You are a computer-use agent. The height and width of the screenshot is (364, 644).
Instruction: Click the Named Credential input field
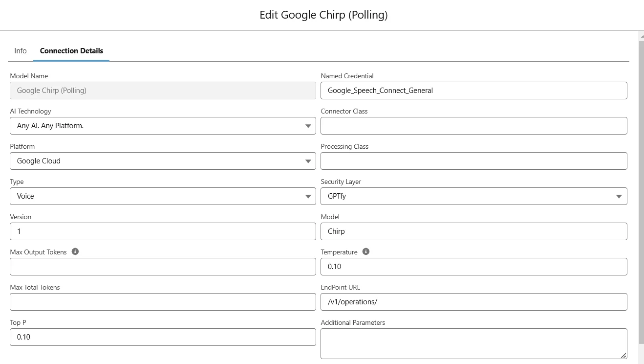[473, 91]
